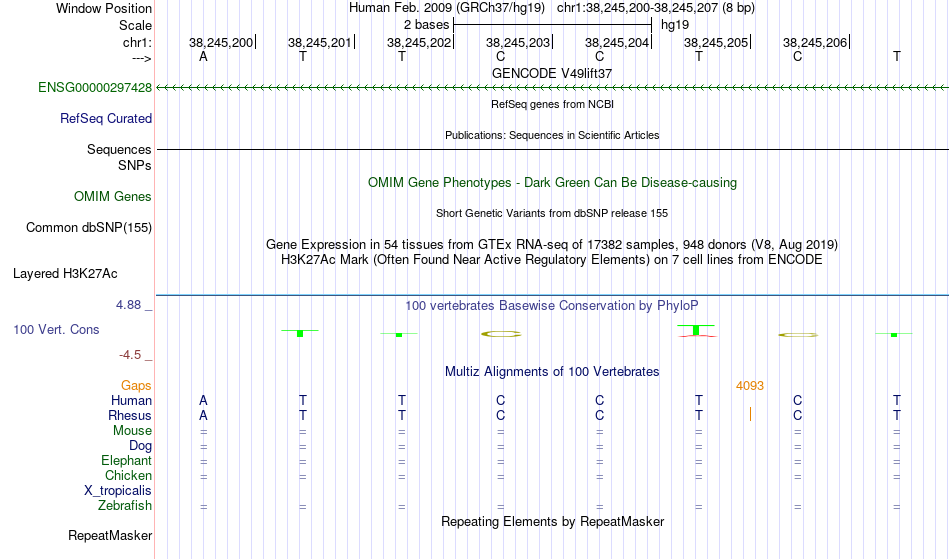This screenshot has width=950, height=559.
Task: Click base A in the Human alignment row
Action: pos(204,400)
